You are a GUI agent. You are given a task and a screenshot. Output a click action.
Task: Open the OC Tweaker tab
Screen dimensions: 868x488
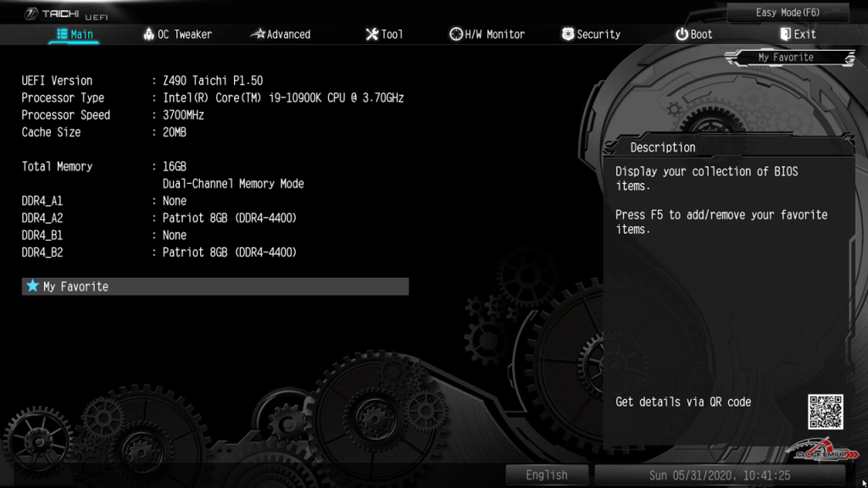point(185,35)
